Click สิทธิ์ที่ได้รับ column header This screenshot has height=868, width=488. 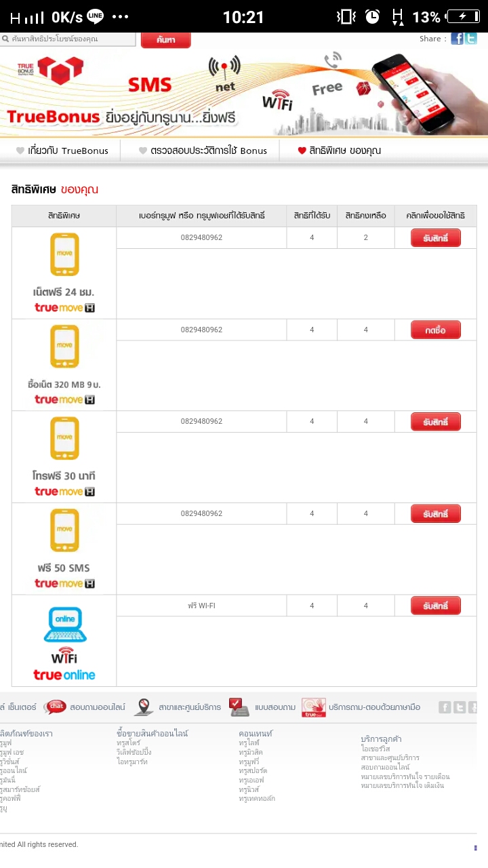[x=312, y=216]
